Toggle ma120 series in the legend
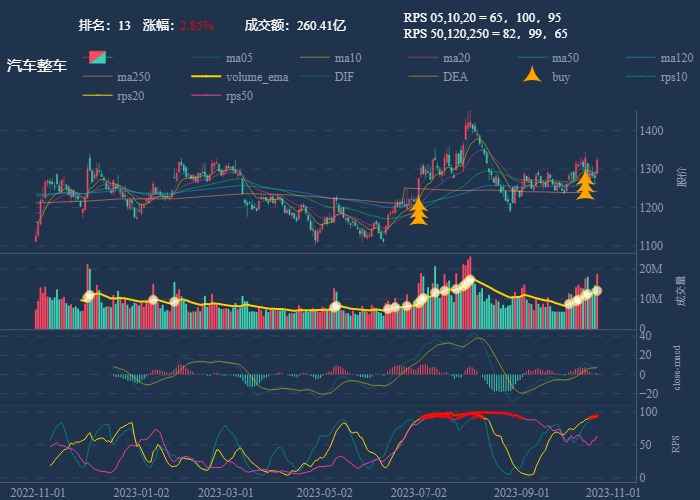This screenshot has width=700, height=500. point(677,57)
